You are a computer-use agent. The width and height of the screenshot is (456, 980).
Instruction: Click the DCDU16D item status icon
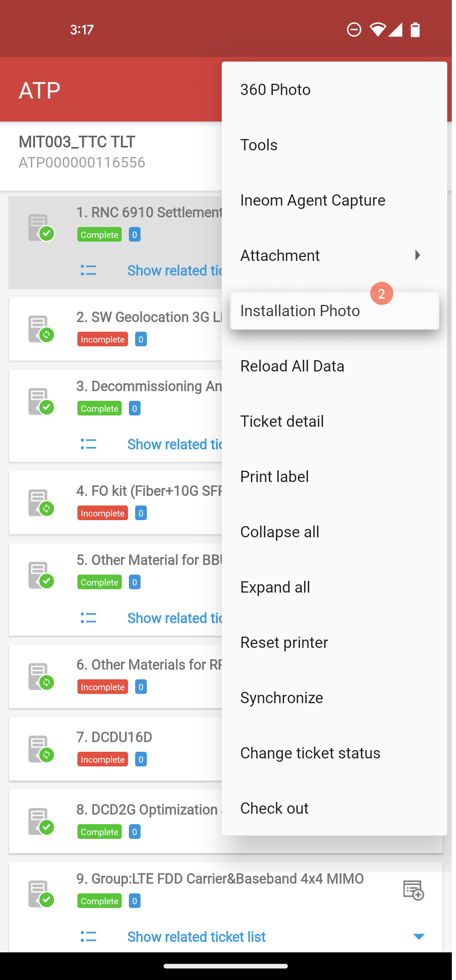(x=41, y=749)
